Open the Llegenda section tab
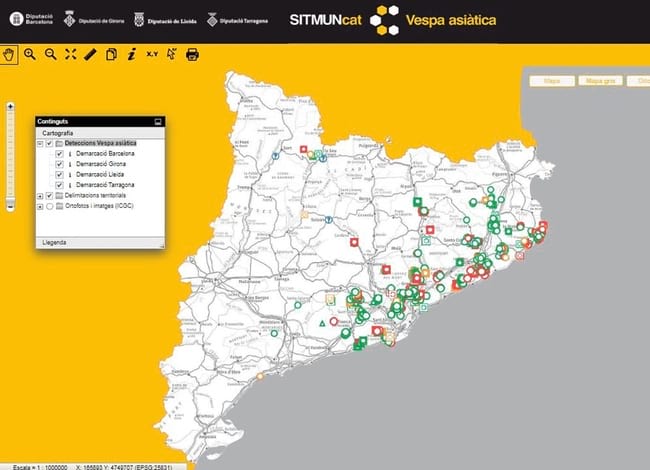 pos(100,242)
